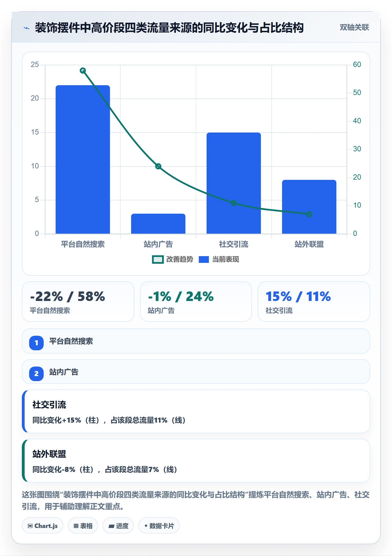The width and height of the screenshot is (392, 556).
Task: Open the 社交引流 detail card heading
Action: coord(49,405)
